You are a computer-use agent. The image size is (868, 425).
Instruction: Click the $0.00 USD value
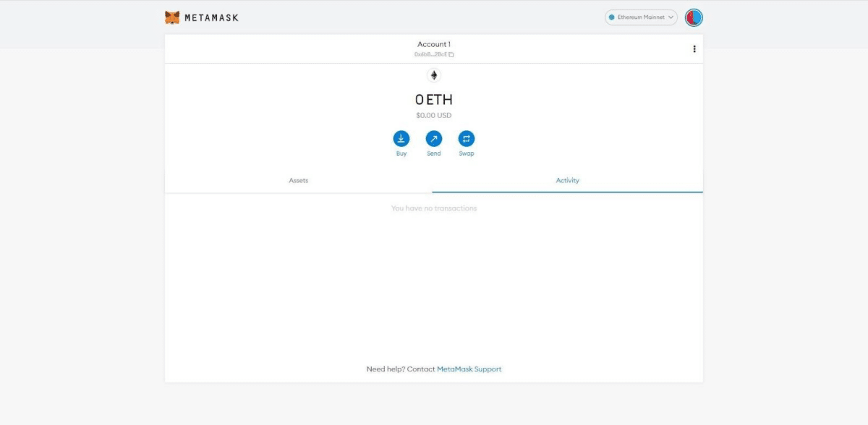pos(434,115)
